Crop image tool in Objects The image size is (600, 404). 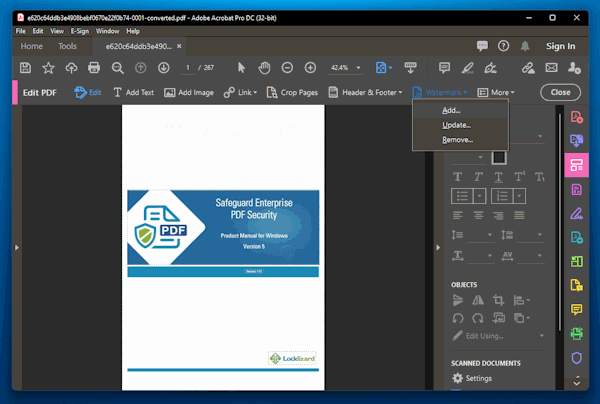pyautogui.click(x=498, y=300)
